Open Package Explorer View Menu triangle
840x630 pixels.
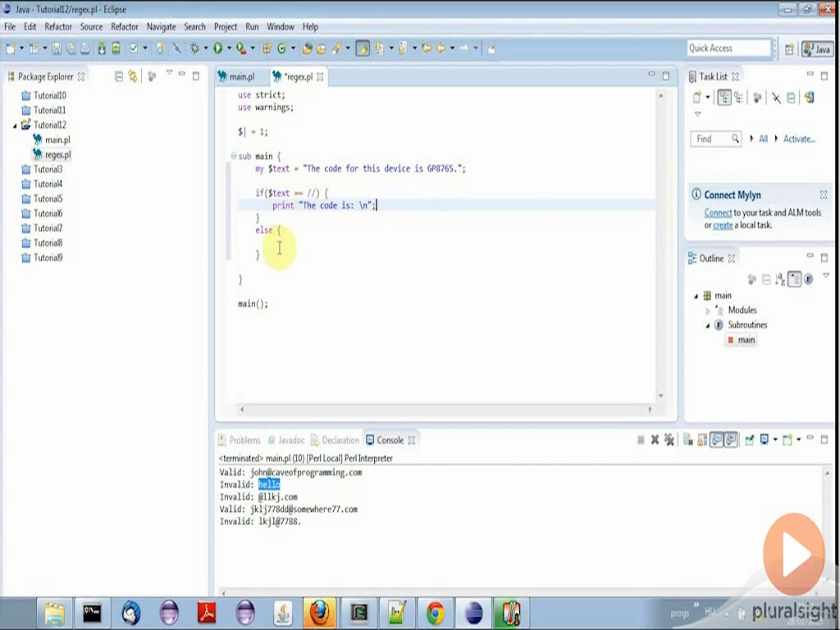pos(169,73)
